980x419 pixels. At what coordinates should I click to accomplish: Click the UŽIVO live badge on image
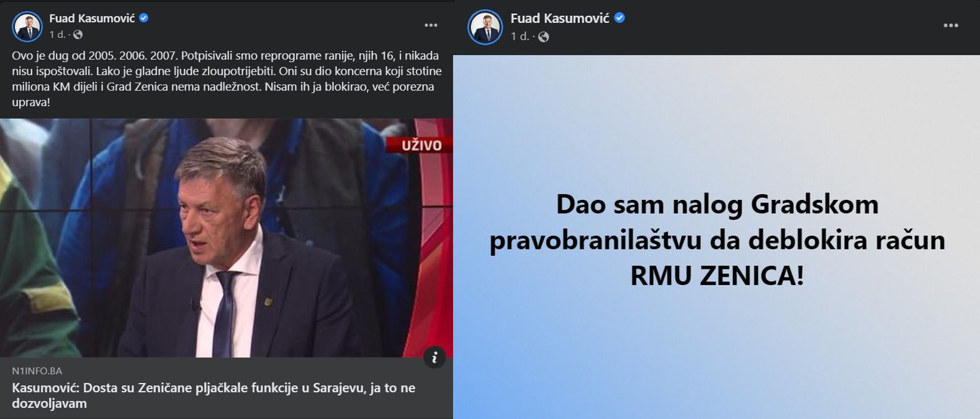[x=419, y=145]
